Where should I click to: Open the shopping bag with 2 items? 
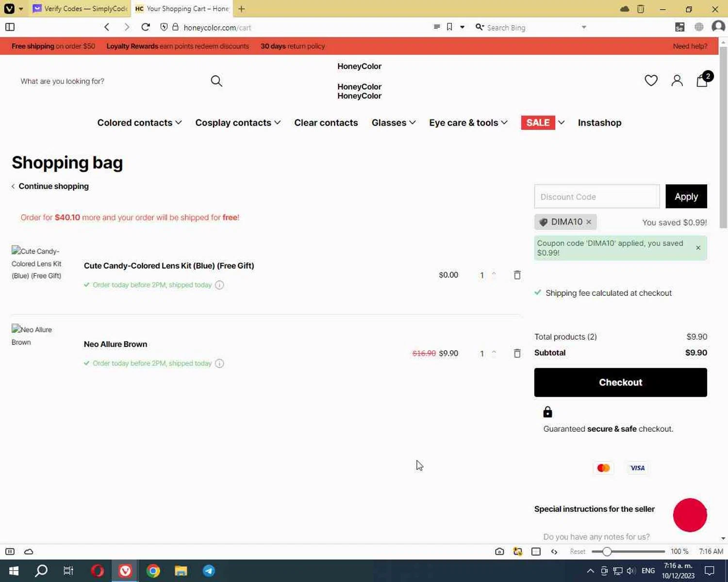click(704, 80)
